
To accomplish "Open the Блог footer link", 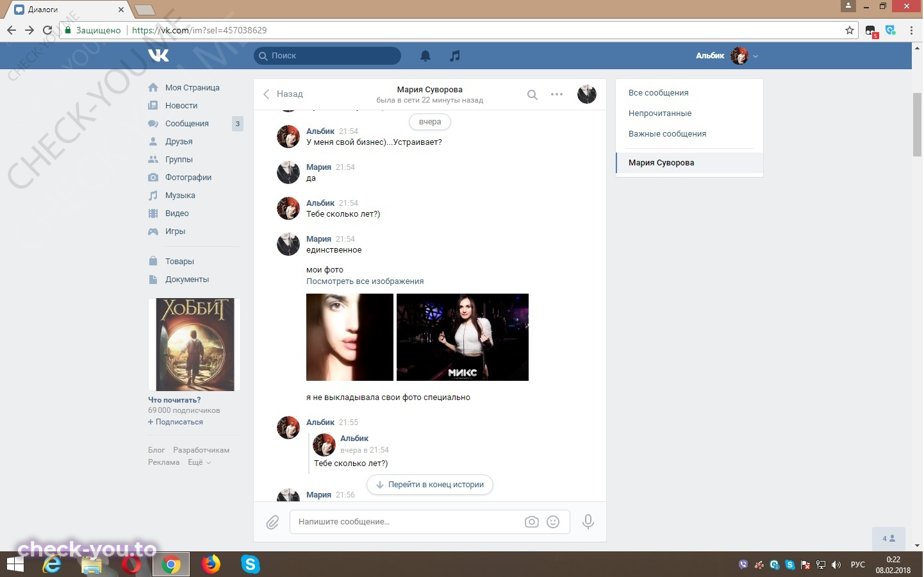I will click(156, 450).
